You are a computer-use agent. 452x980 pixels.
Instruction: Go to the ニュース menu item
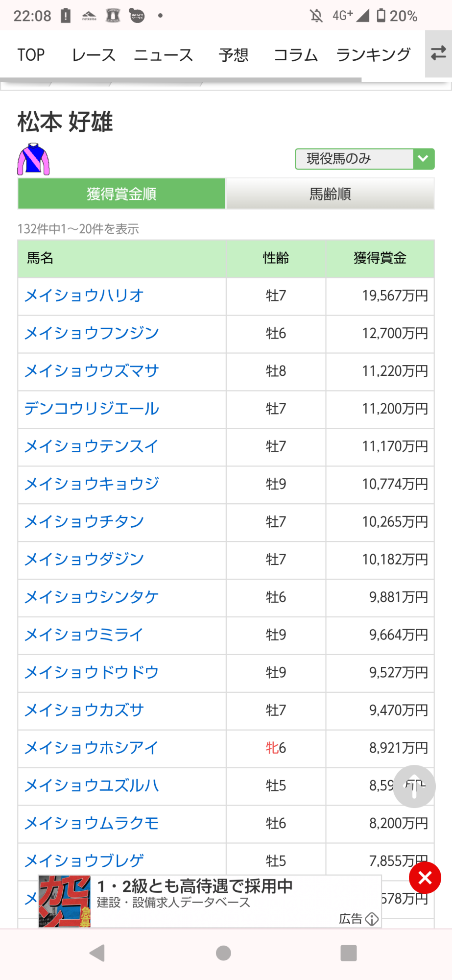(164, 55)
